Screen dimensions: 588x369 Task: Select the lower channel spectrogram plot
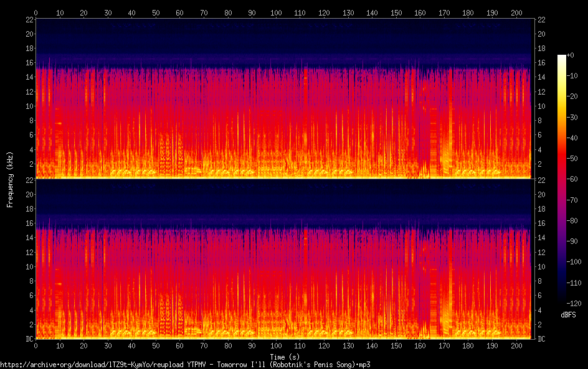(x=283, y=259)
